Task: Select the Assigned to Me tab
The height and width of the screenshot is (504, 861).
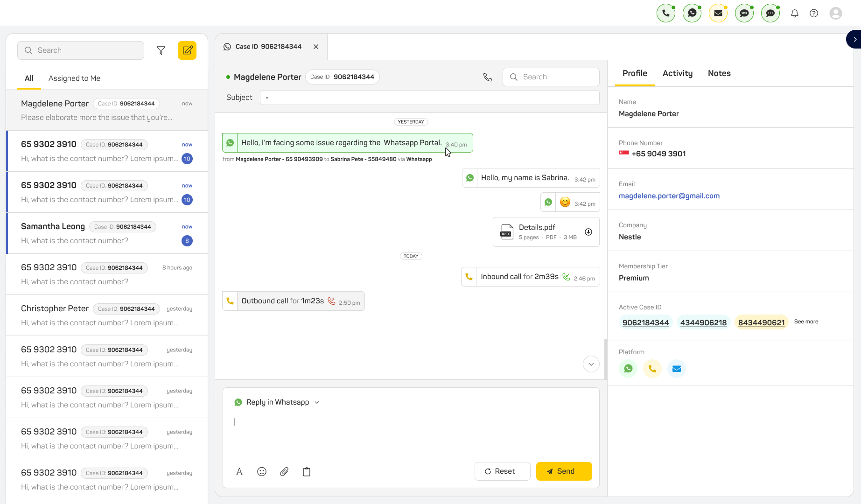Action: [74, 78]
